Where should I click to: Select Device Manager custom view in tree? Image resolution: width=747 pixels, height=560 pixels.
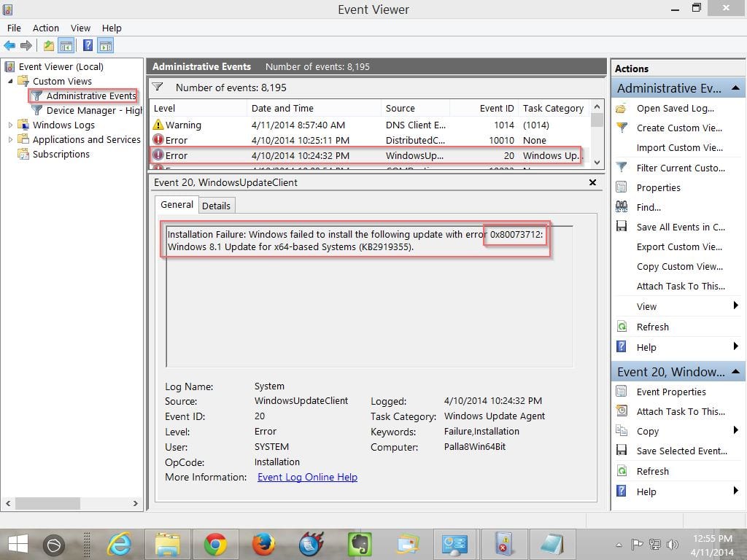click(x=94, y=111)
